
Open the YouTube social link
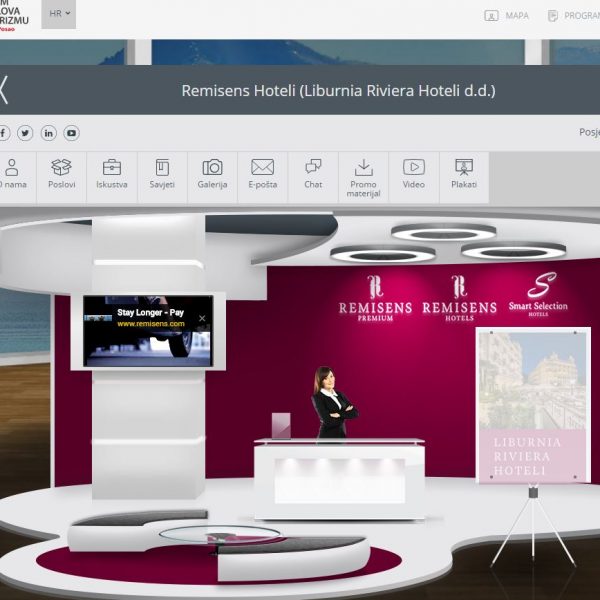click(x=72, y=133)
